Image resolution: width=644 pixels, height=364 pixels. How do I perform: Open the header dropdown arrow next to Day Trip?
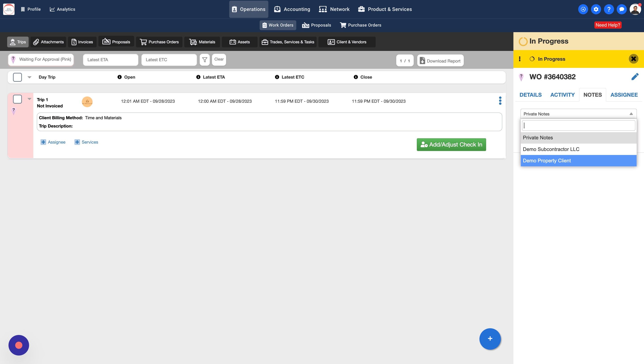coord(29,77)
